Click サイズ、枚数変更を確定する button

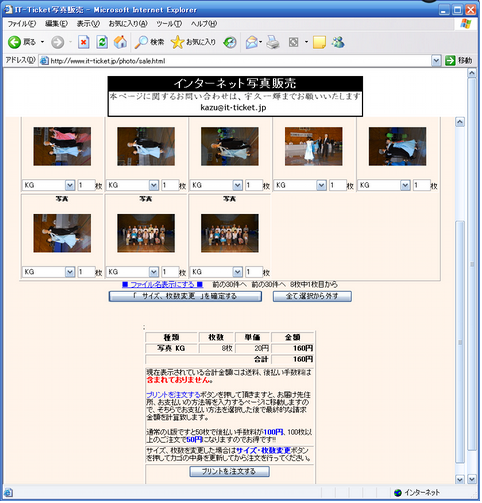[185, 296]
